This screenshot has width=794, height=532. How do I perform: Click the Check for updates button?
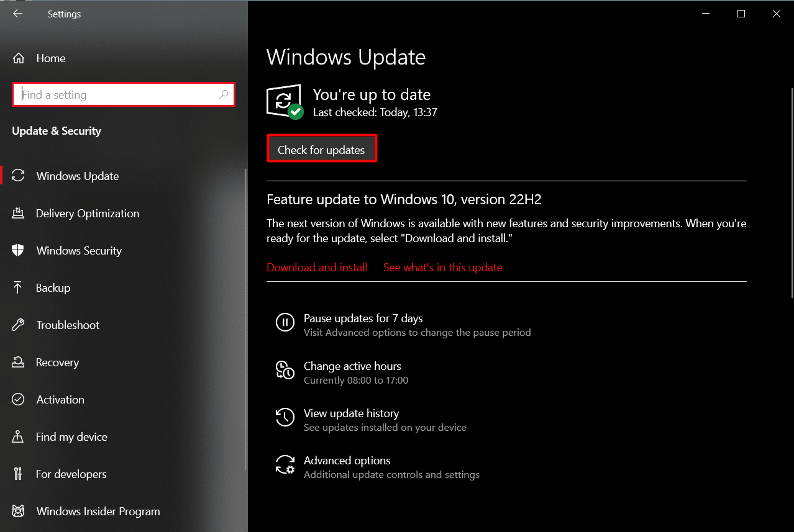coord(321,149)
